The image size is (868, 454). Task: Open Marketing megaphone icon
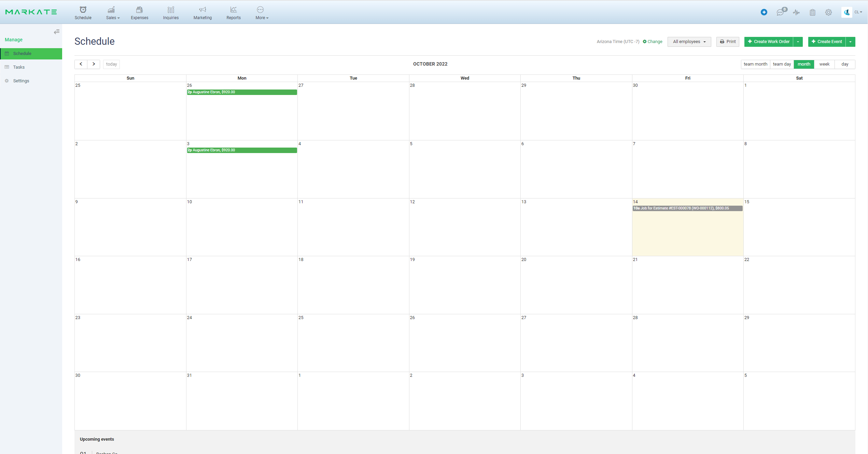202,10
